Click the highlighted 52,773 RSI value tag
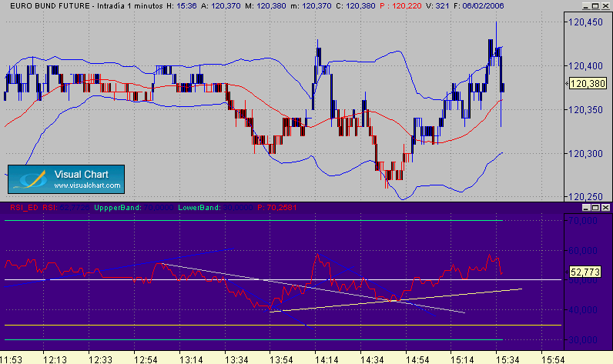The height and width of the screenshot is (364, 613). pos(585,272)
